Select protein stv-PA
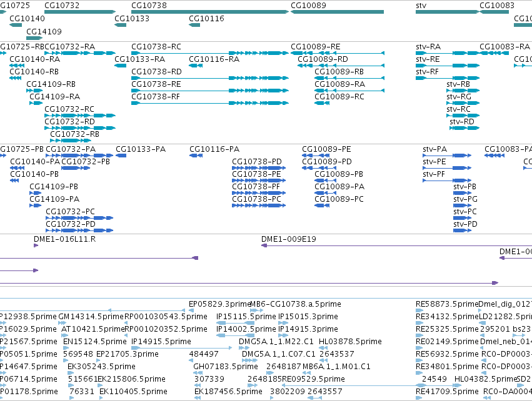 point(435,149)
